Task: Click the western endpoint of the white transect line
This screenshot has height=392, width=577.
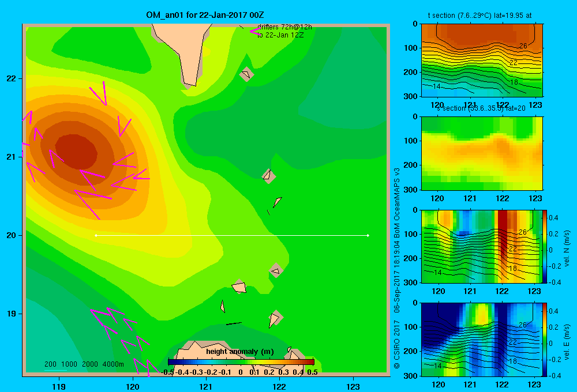Action: coord(96,235)
